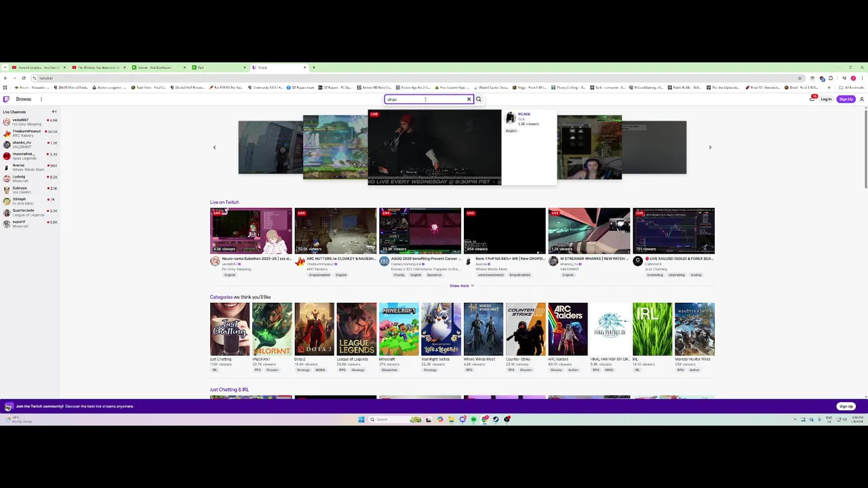Open the ARC Raiders category cover
Viewport: 868px width, 488px height.
click(568, 329)
